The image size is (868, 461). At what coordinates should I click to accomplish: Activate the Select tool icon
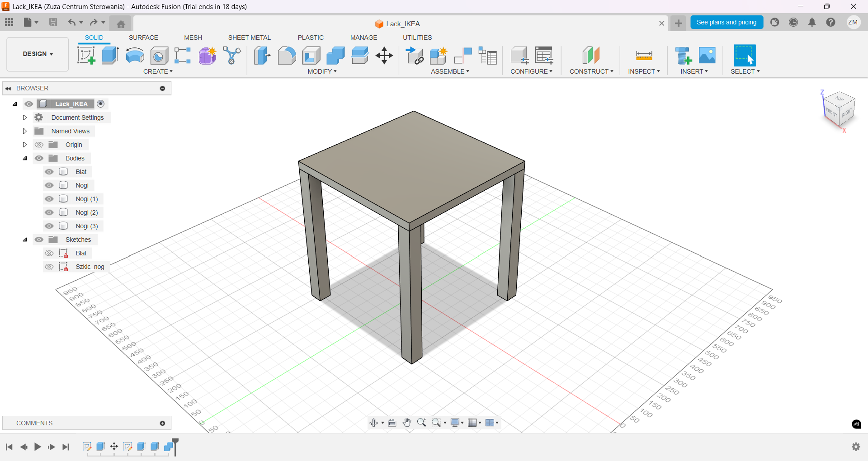tap(745, 56)
